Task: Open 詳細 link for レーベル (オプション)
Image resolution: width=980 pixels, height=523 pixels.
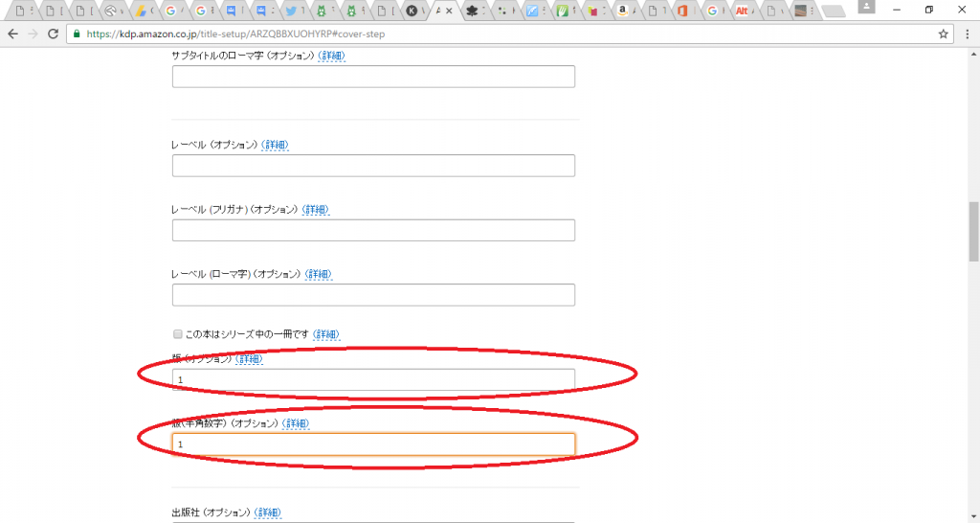Action: point(275,145)
